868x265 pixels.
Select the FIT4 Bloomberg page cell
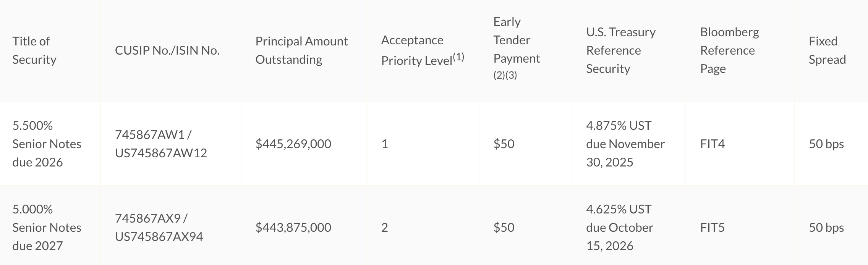[x=712, y=144]
